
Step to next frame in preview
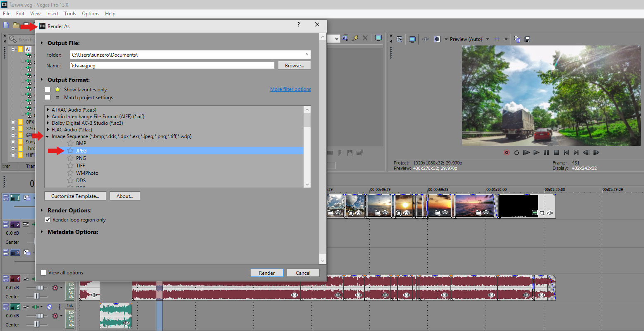tap(596, 152)
